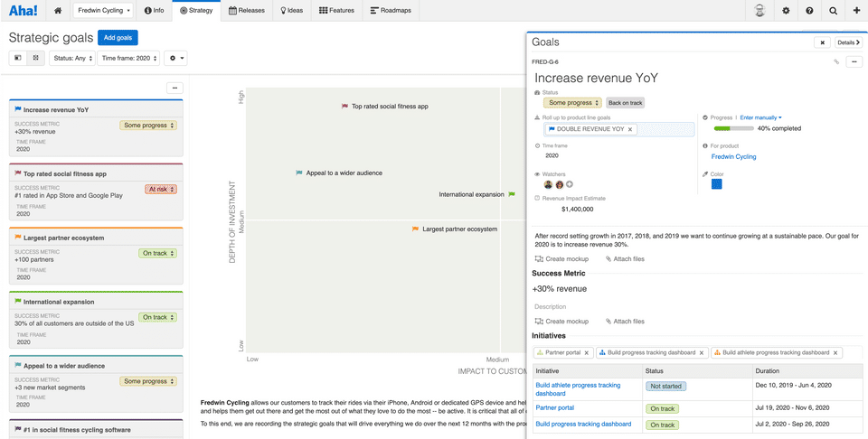Select the Largest partner ecosystem card

pos(96,256)
